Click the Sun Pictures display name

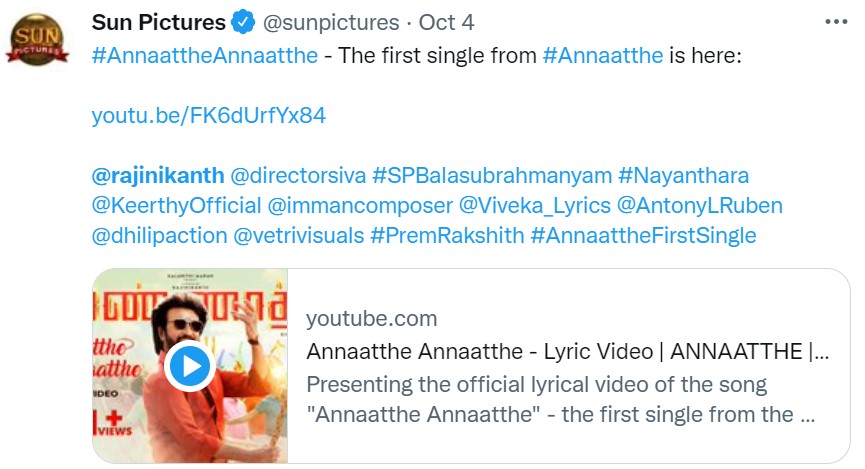pos(159,23)
